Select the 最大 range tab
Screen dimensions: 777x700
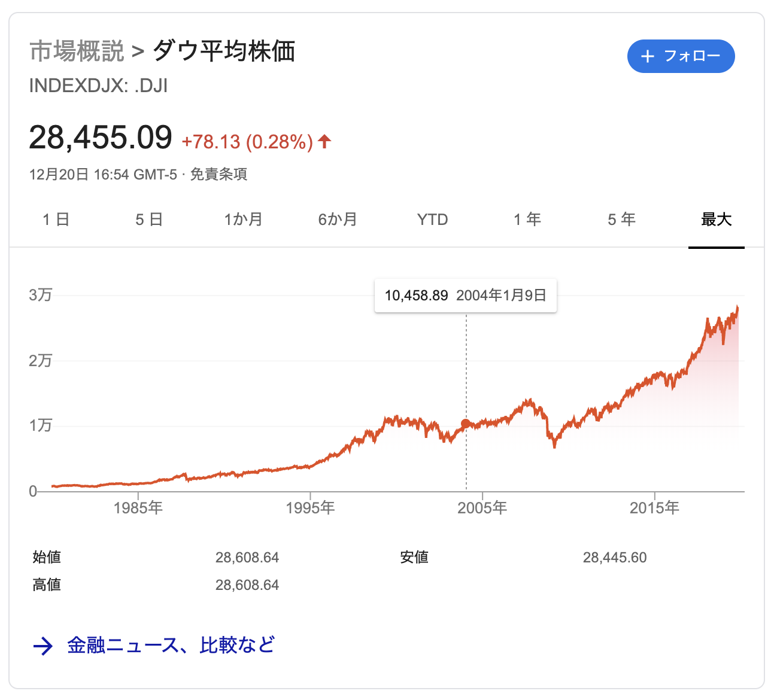click(x=717, y=220)
